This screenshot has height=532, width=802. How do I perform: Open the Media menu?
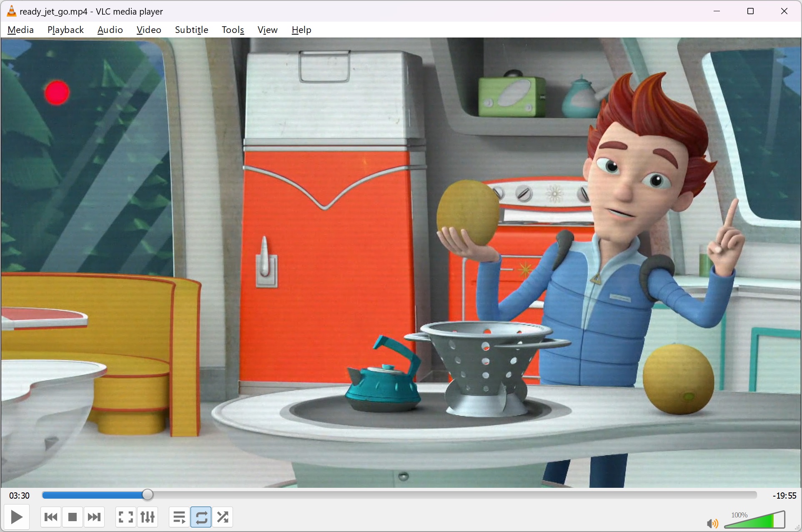pos(20,30)
